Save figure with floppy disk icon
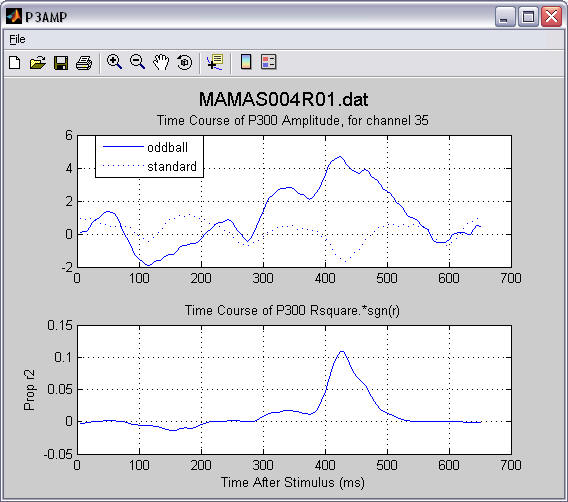 61,63
